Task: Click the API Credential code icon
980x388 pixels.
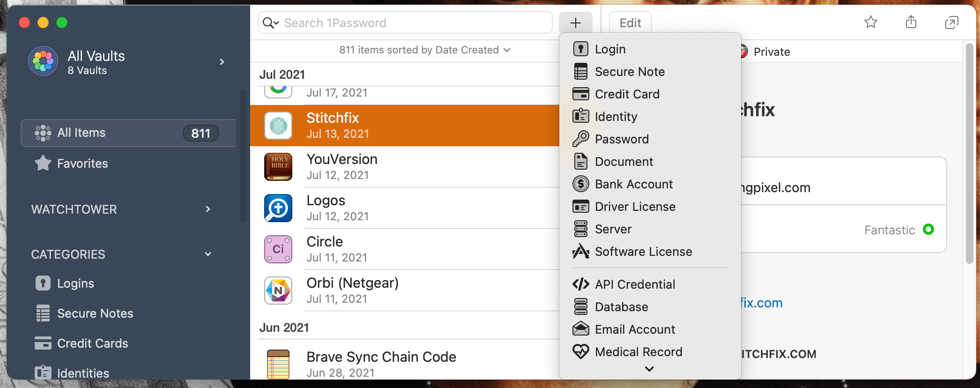Action: tap(580, 284)
